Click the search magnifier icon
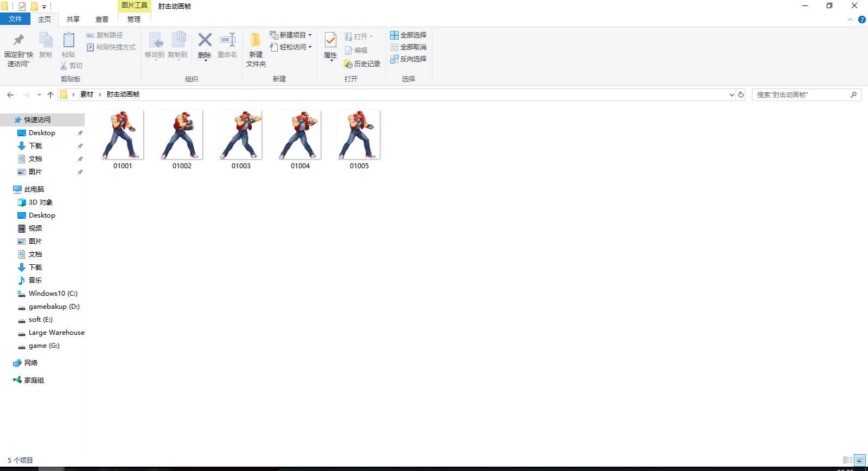Viewport: 868px width, 471px height. pos(853,94)
